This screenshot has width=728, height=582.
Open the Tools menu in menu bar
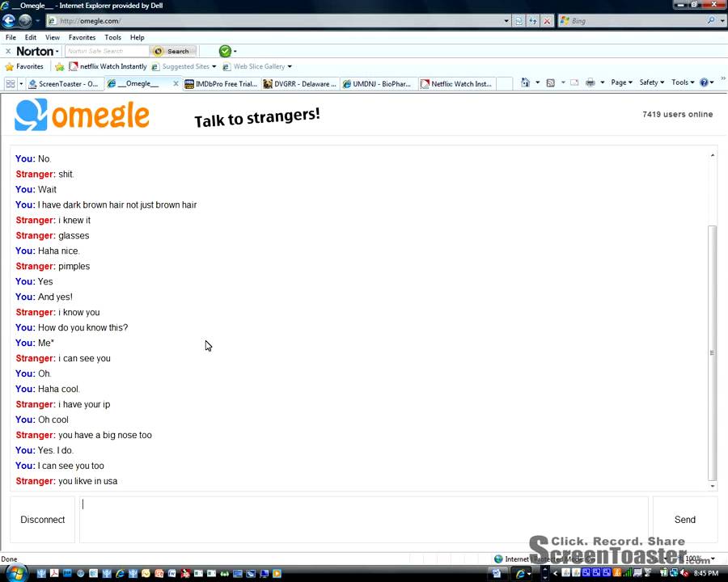[112, 37]
